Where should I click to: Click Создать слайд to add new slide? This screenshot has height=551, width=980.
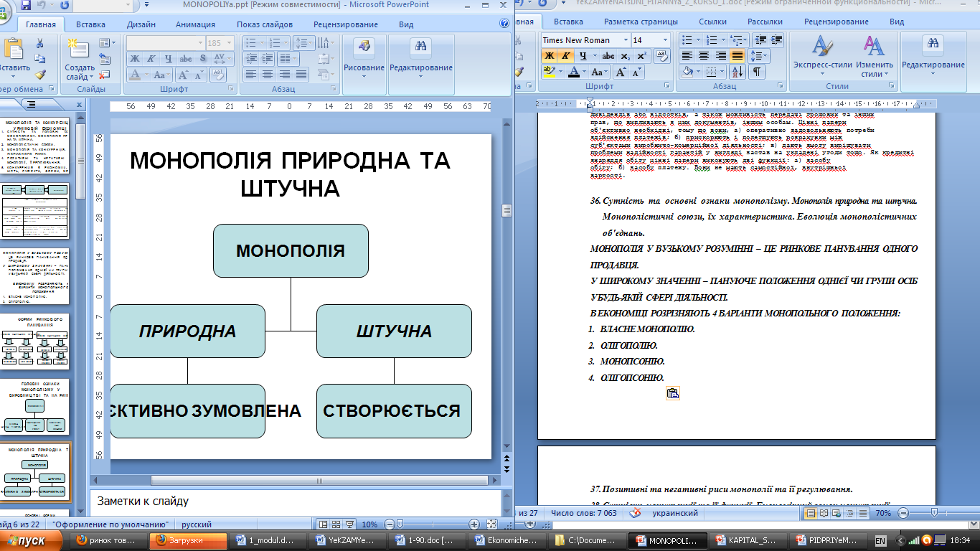point(80,57)
